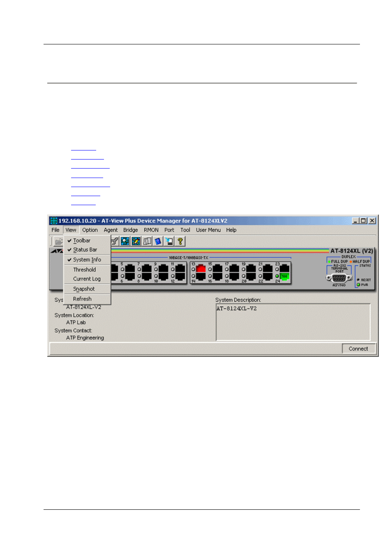392x555 pixels.
Task: Click the pencil edit toolbar icon
Action: pos(136,241)
